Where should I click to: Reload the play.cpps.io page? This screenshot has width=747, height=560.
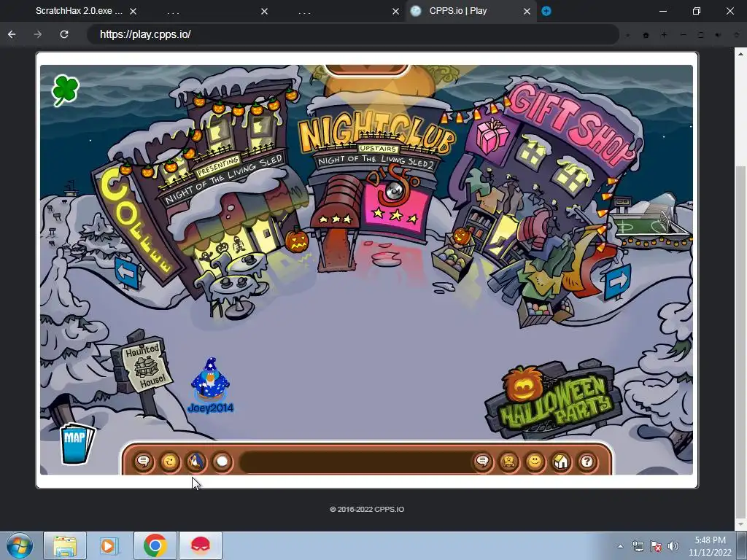64,34
